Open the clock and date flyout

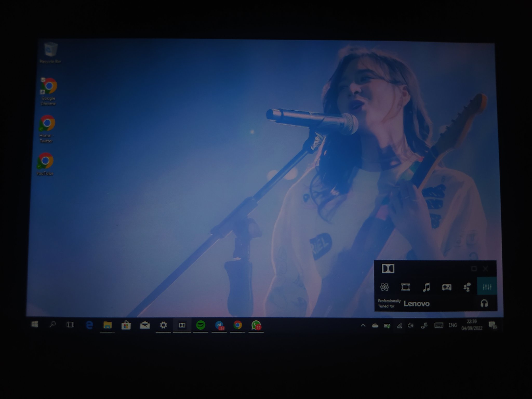[x=472, y=325]
